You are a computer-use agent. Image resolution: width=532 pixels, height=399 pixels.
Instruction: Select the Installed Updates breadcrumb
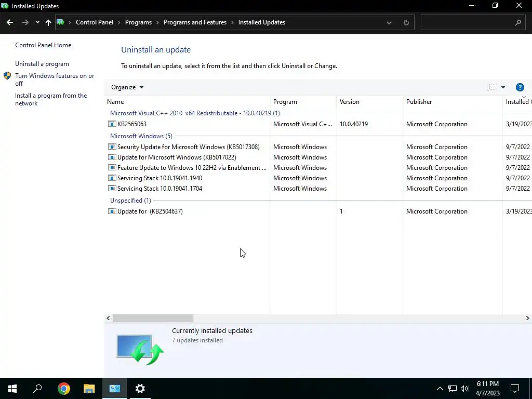pos(262,22)
